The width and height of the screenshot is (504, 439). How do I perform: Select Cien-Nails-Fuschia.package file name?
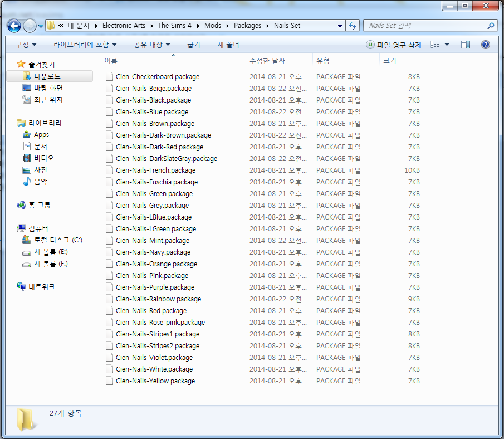click(x=156, y=182)
